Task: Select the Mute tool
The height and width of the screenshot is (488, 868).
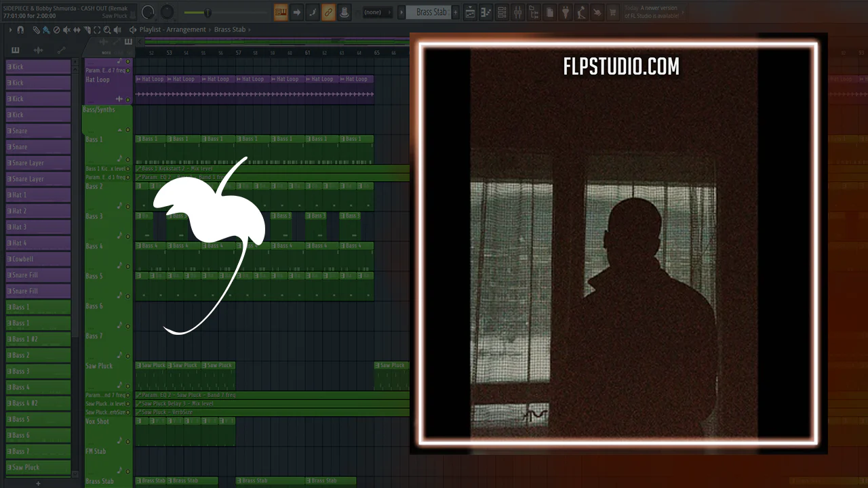Action: pos(66,30)
